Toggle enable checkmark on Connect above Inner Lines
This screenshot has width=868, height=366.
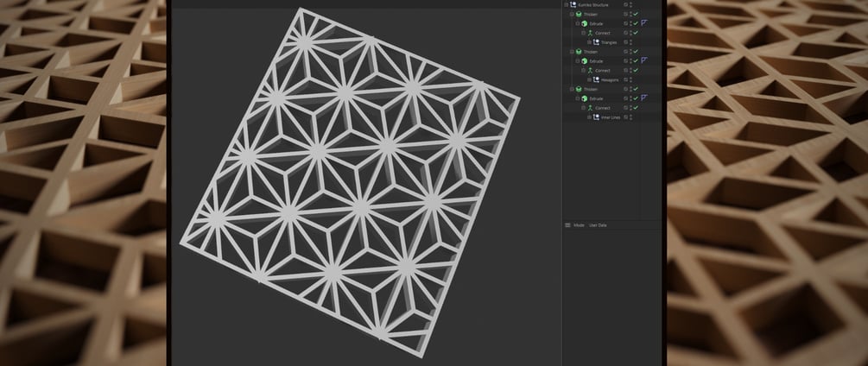tap(636, 107)
